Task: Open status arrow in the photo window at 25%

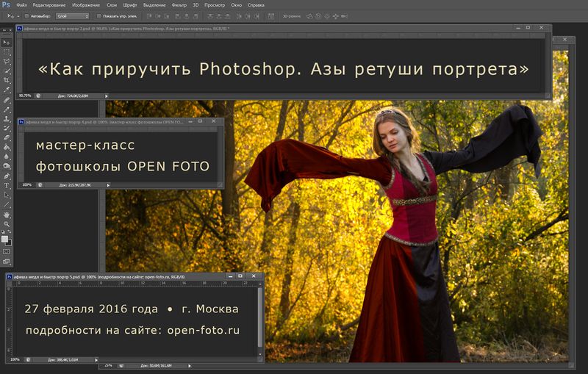Action: point(190,366)
